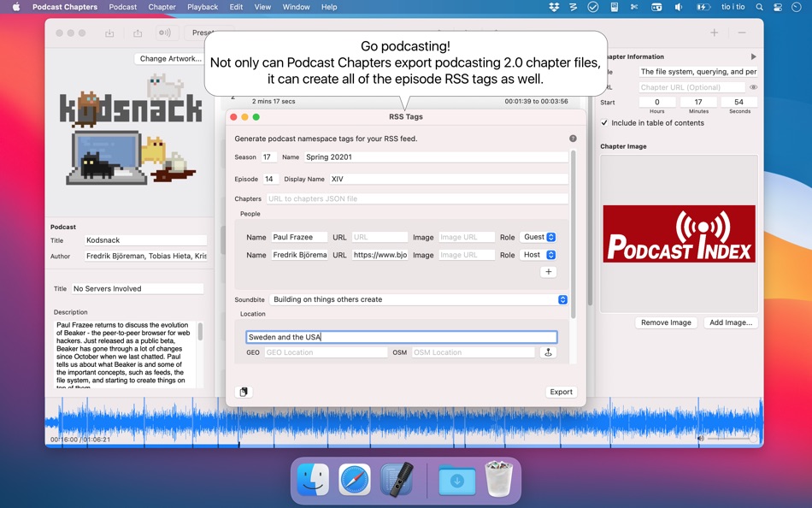Screen dimensions: 812x508
Task: Click the Season number field
Action: (x=268, y=157)
